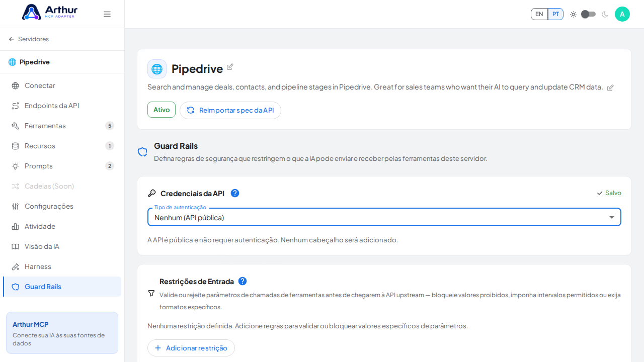
Task: Click the globe avatar icon beside the Pipedrive title
Action: point(157,69)
